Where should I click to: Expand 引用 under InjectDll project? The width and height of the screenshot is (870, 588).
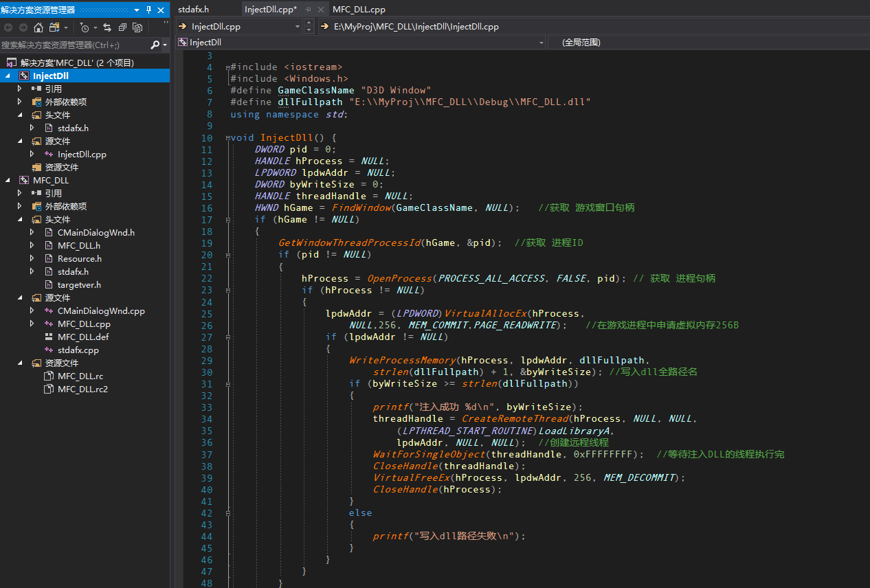(20, 89)
